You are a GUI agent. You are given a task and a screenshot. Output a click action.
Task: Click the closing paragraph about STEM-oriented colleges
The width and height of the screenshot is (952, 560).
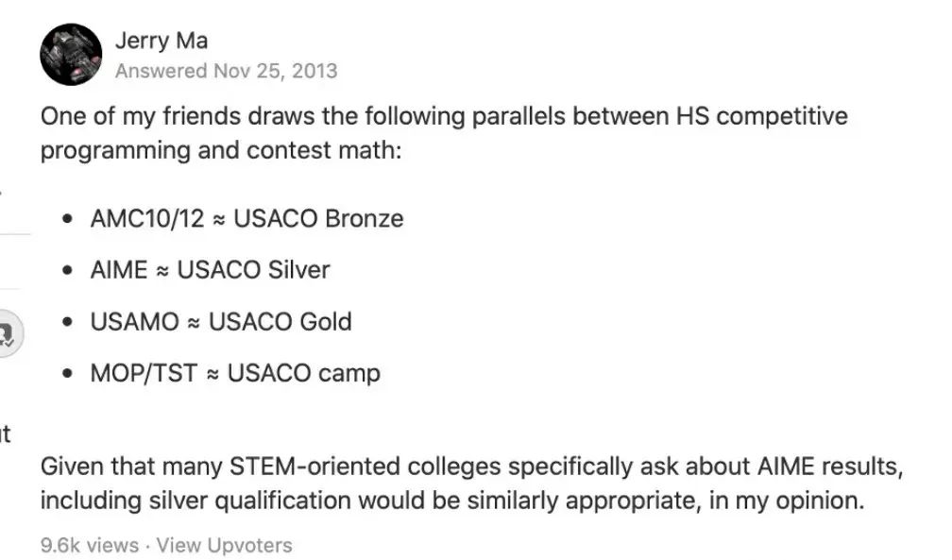tap(472, 484)
